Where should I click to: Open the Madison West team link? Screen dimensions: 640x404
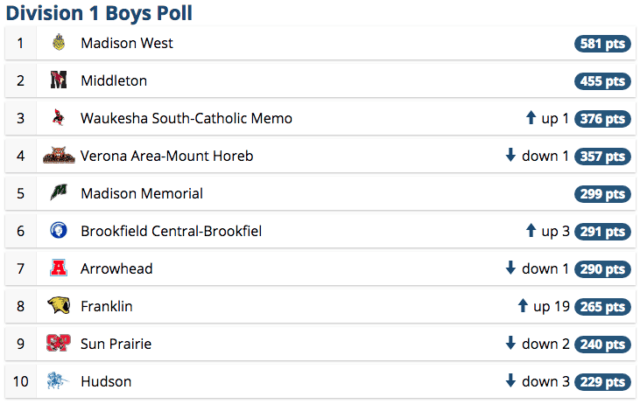pos(127,43)
